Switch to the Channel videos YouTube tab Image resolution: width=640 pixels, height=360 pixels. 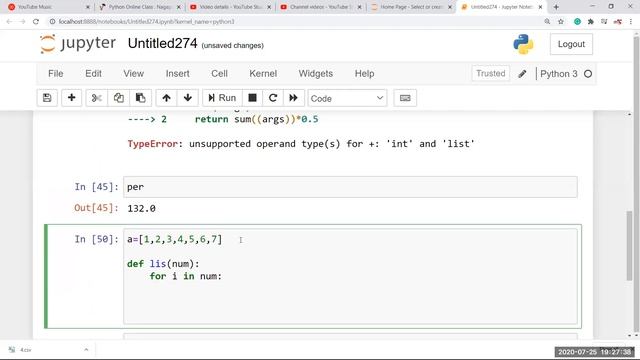coord(321,7)
